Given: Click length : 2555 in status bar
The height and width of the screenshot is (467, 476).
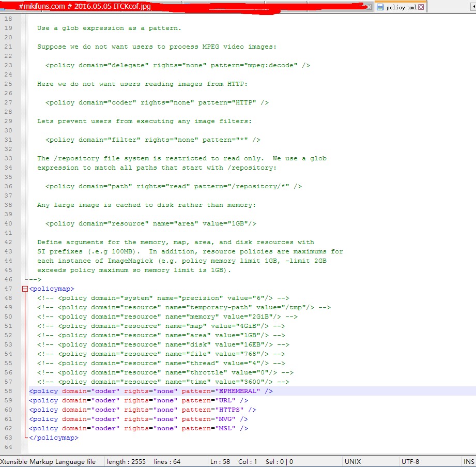Looking at the screenshot, I should 126,461.
